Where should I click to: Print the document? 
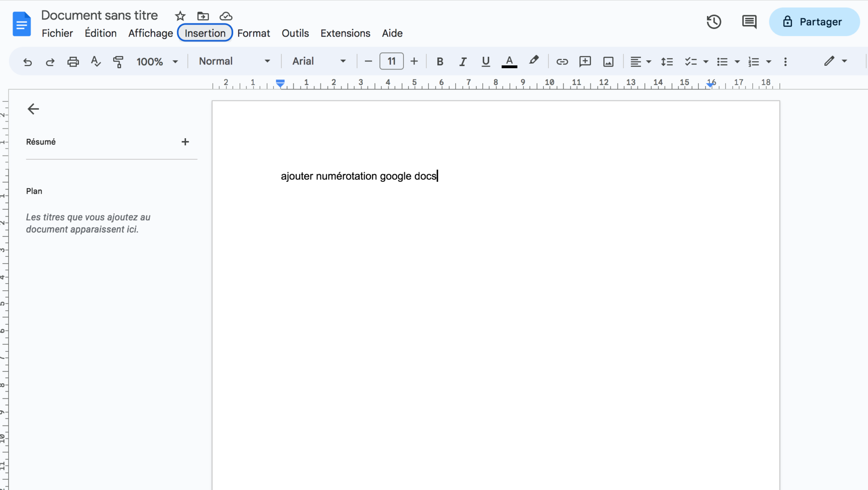pos(73,61)
